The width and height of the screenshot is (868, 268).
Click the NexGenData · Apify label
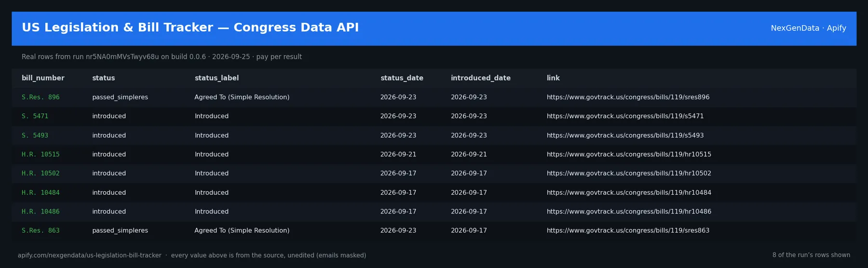click(x=808, y=28)
